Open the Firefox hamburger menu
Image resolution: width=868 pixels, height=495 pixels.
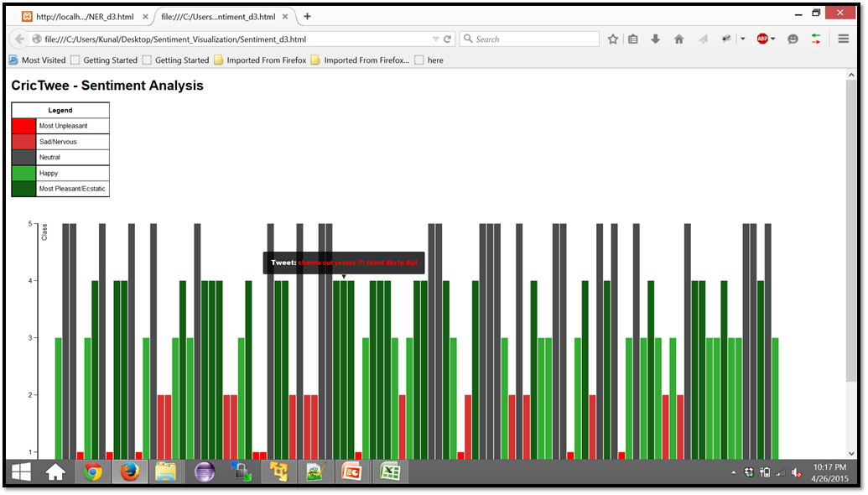(843, 39)
